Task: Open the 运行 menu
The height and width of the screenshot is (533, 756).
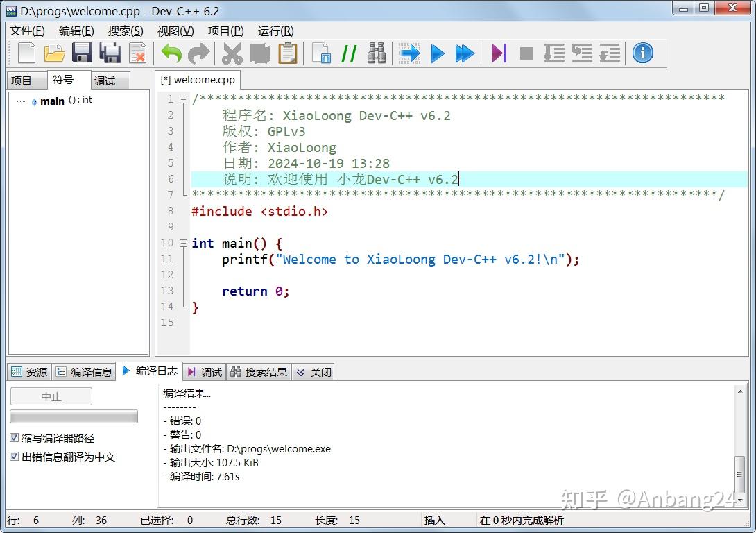Action: tap(275, 31)
